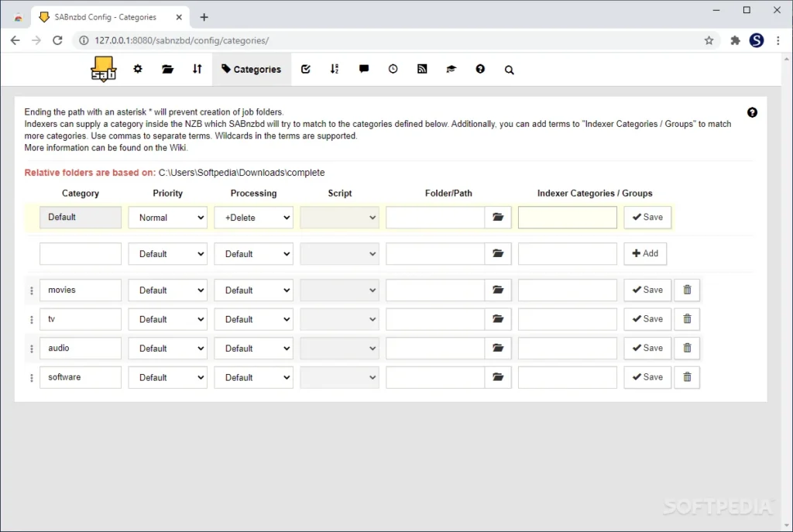Browse folder for tv category
Screen dimensions: 793x532
point(498,319)
